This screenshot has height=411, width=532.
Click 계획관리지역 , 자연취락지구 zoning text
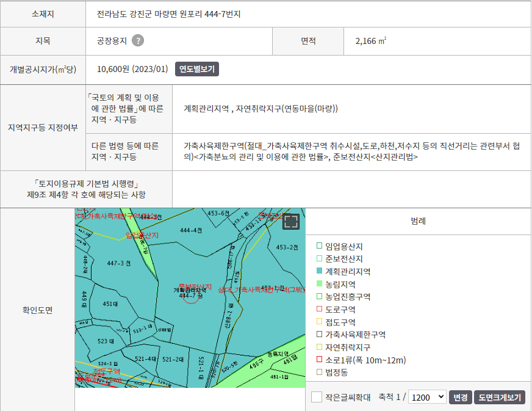pos(261,109)
